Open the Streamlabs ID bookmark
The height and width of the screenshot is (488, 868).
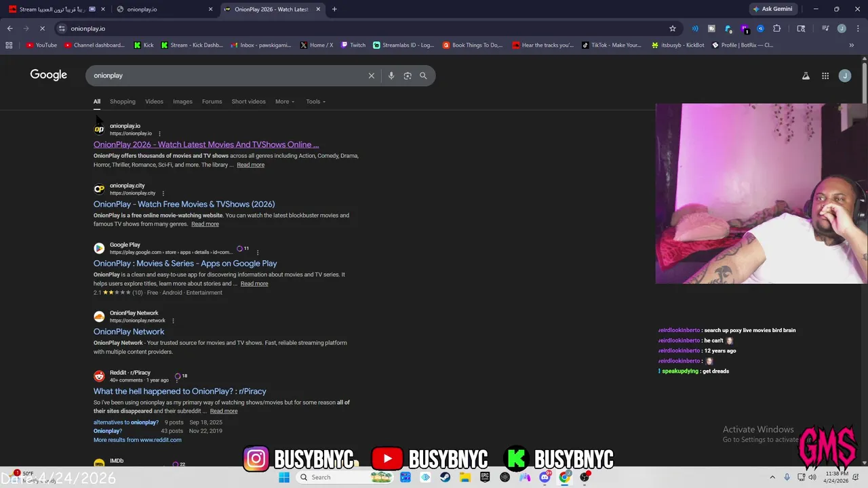(x=403, y=45)
